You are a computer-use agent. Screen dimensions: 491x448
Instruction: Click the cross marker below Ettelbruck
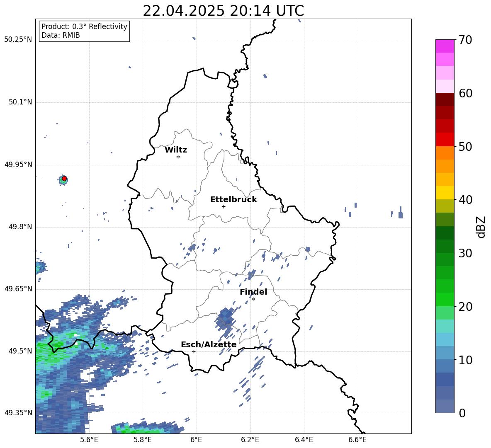coord(224,206)
